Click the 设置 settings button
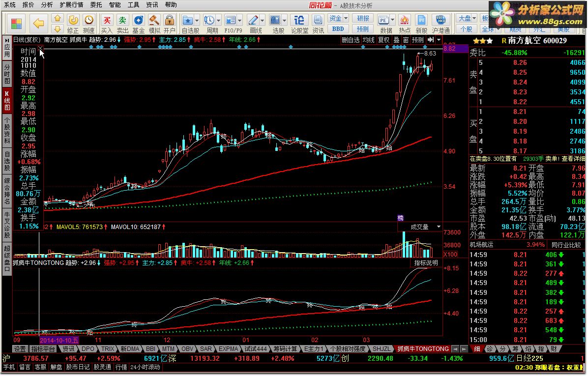Viewport: 588px width, 376px height. coord(20,349)
